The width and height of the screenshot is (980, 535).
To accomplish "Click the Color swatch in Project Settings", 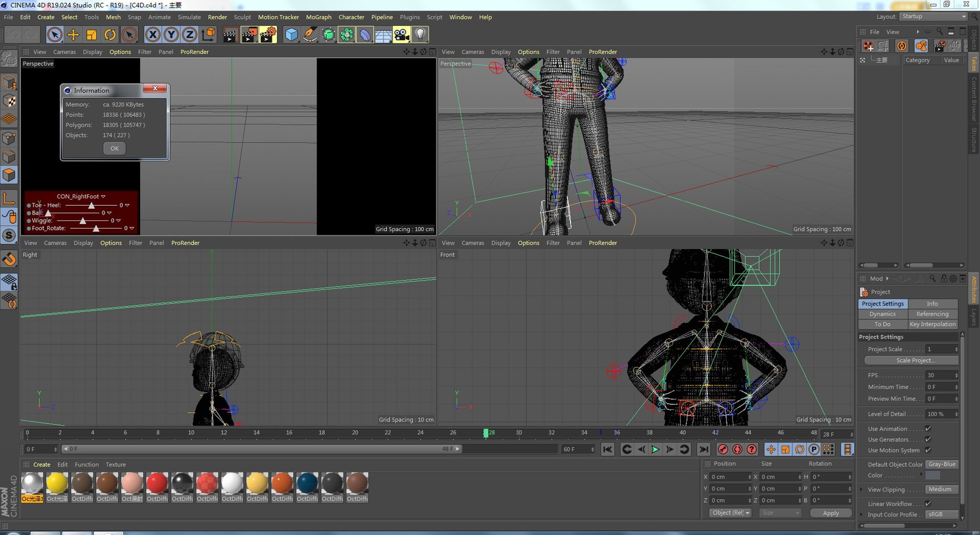I will tap(933, 475).
